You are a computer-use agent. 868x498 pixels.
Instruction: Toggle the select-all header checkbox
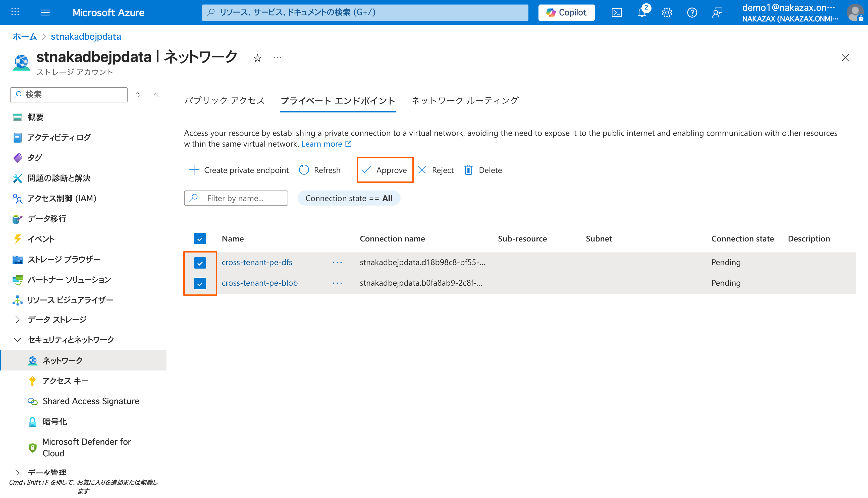click(x=200, y=238)
